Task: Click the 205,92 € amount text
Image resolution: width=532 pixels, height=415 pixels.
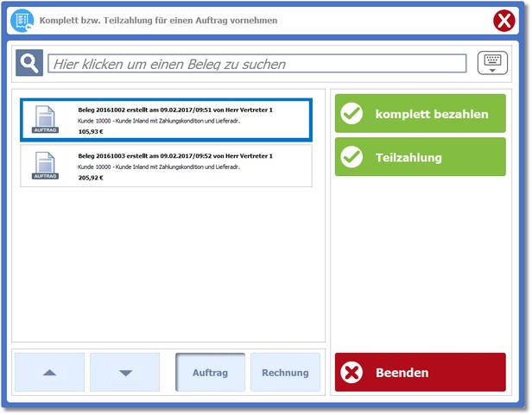Action: pyautogui.click(x=91, y=176)
